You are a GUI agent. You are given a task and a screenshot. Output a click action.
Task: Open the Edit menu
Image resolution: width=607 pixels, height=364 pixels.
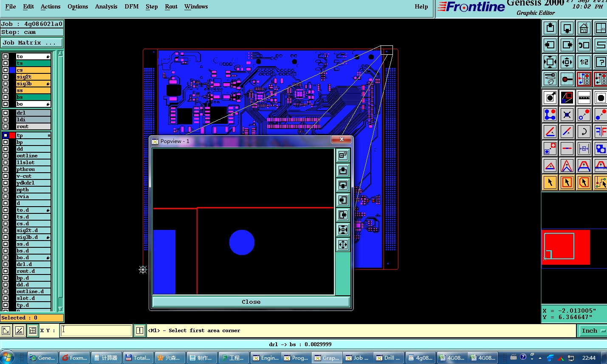(x=28, y=6)
